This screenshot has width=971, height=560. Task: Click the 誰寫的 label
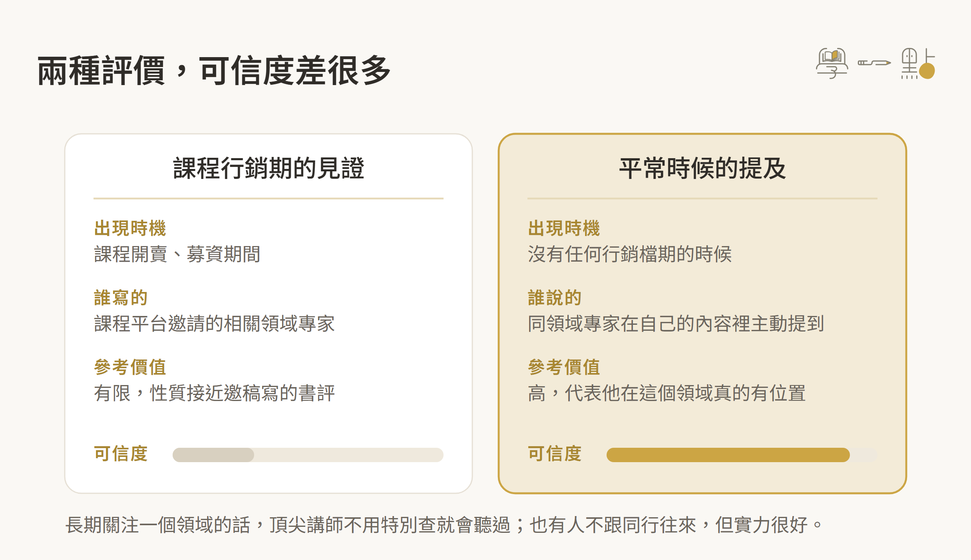pyautogui.click(x=121, y=298)
